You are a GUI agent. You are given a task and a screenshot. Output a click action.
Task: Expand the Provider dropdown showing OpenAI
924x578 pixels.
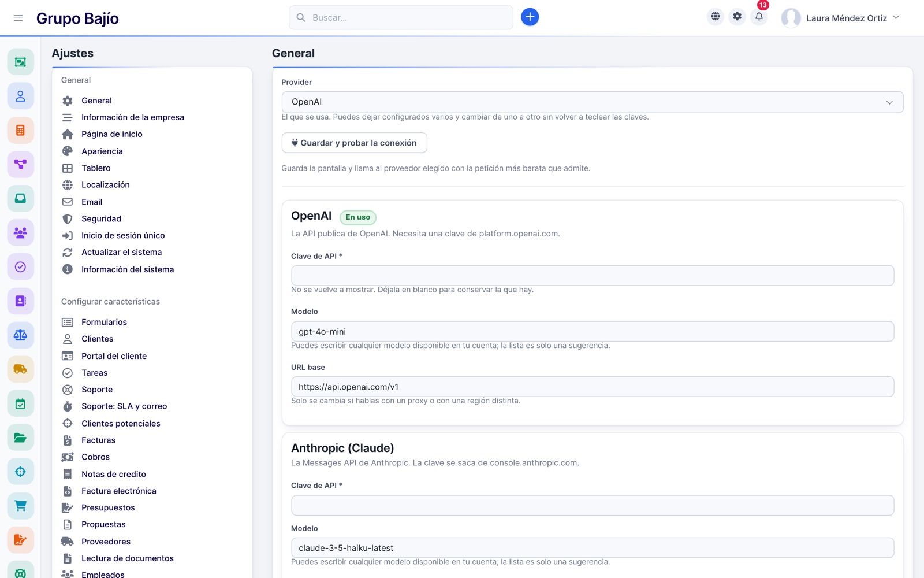click(x=593, y=102)
